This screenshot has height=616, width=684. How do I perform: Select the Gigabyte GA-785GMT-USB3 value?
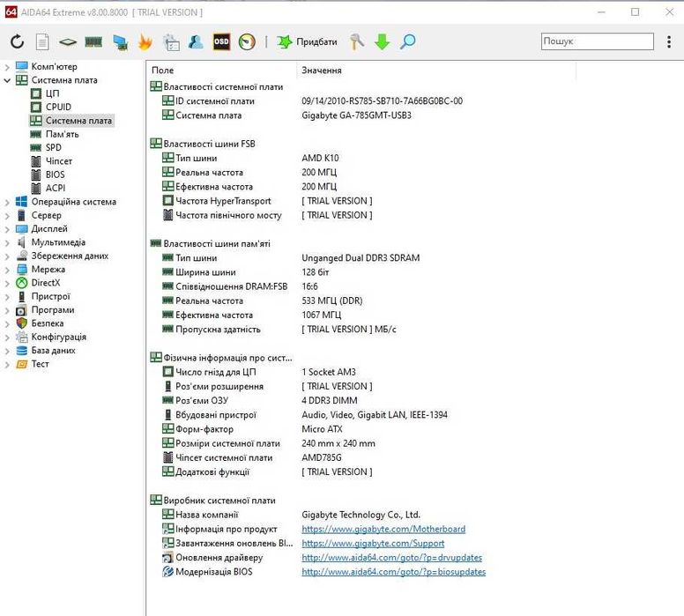(356, 115)
